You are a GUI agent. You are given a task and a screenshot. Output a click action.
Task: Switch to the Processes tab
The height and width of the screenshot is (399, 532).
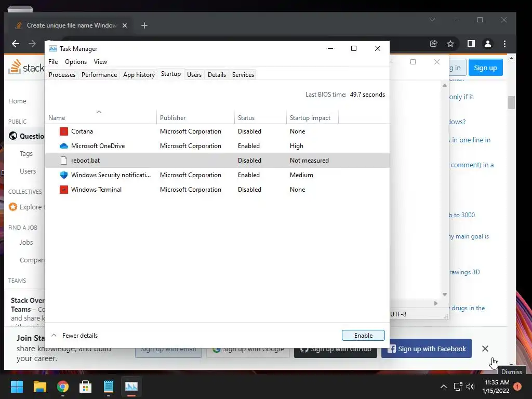coord(62,75)
